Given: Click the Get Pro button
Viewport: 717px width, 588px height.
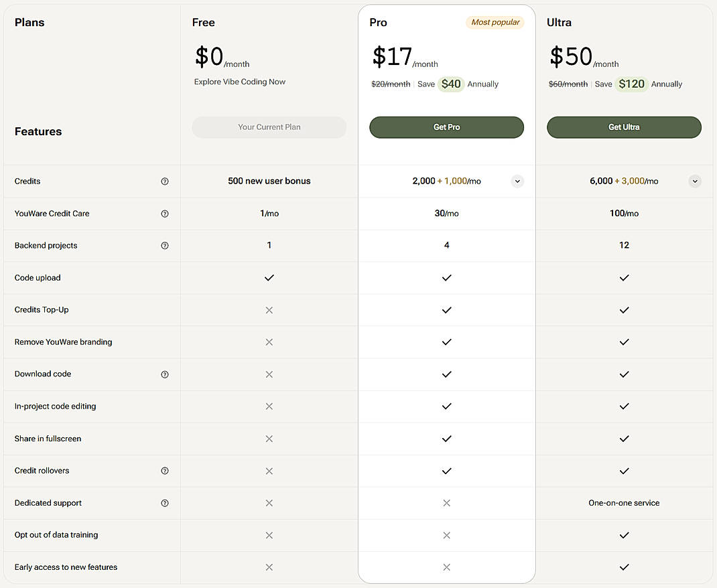Looking at the screenshot, I should tap(447, 127).
